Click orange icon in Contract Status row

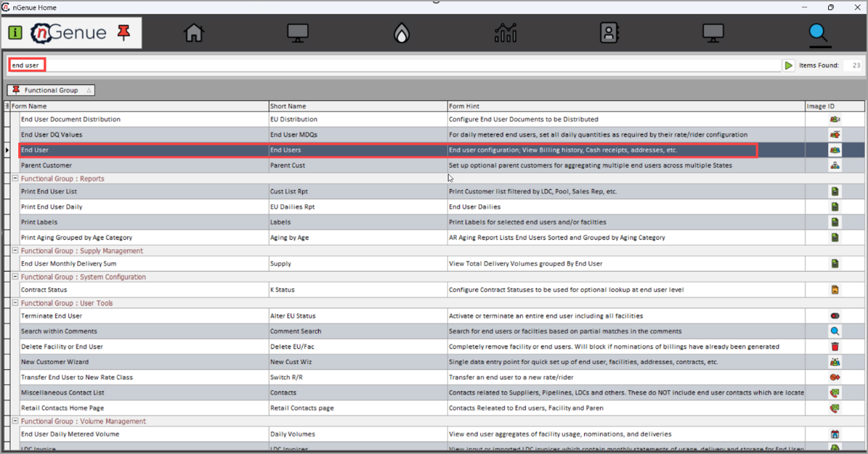click(x=835, y=290)
